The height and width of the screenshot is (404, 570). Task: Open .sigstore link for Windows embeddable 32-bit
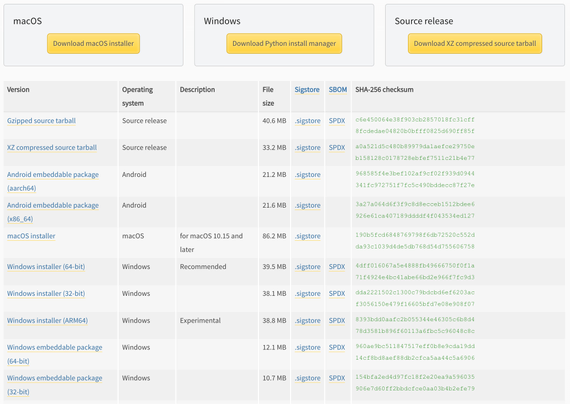[x=308, y=378]
